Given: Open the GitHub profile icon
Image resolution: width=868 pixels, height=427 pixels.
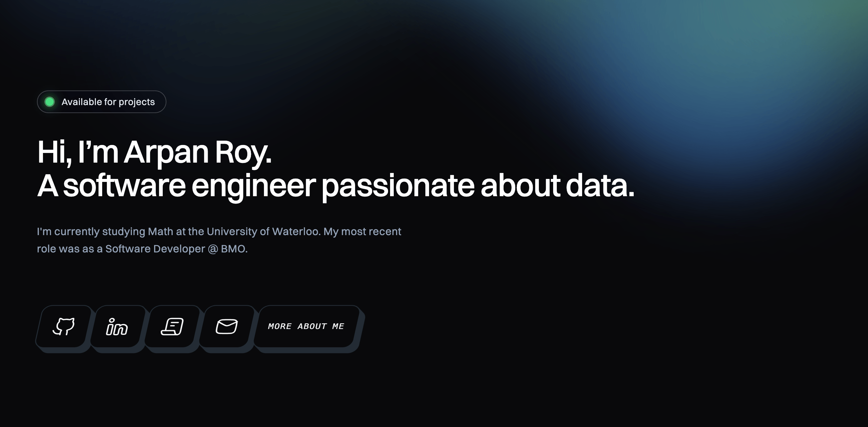Looking at the screenshot, I should click(x=64, y=326).
